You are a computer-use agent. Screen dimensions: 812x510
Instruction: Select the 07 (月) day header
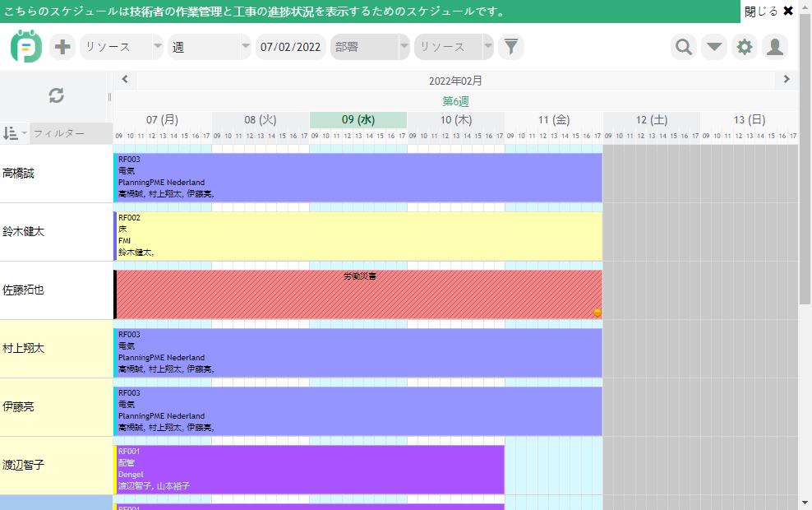(x=162, y=120)
